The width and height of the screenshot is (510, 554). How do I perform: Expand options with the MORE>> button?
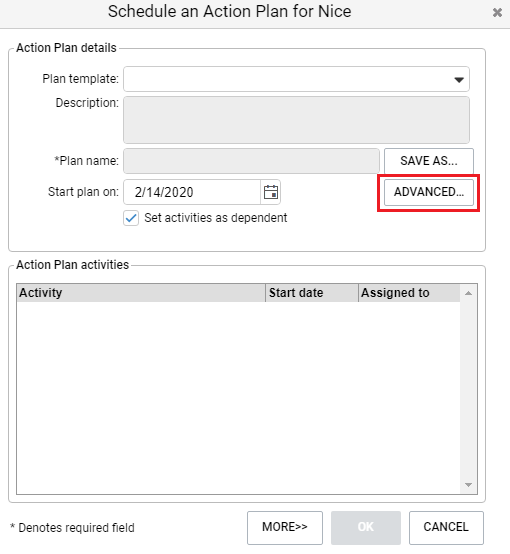pyautogui.click(x=285, y=527)
